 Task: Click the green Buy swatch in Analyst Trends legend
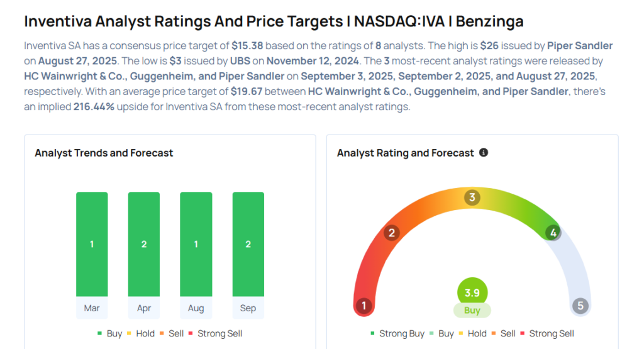(100, 333)
